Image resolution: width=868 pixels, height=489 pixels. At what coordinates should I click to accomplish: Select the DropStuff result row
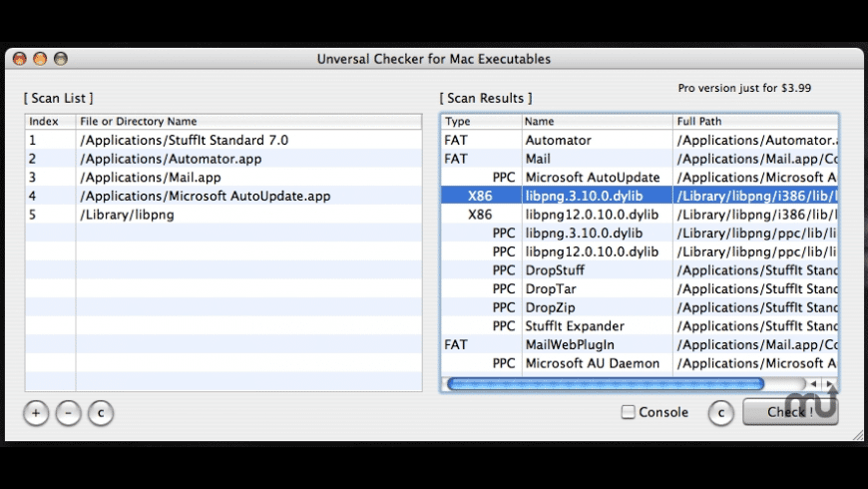coord(640,270)
